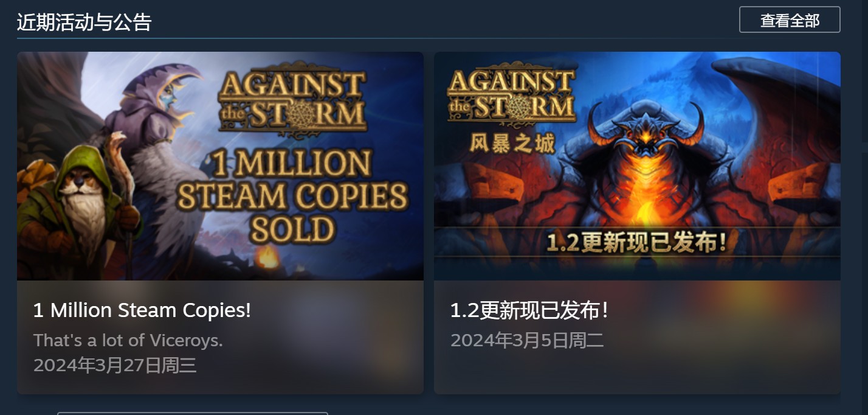This screenshot has height=415, width=868.
Task: Click the "1.2更新现已发布!" title below the image
Action: [529, 311]
